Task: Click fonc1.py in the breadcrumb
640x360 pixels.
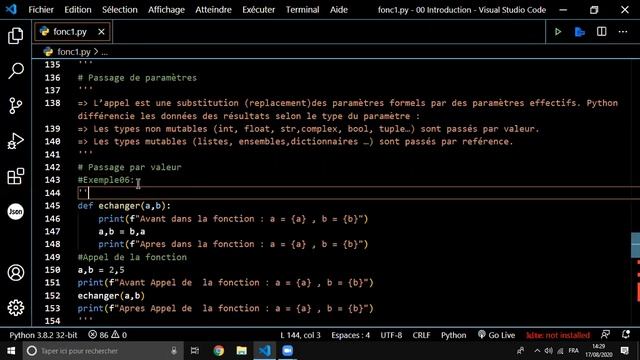Action: pyautogui.click(x=73, y=52)
